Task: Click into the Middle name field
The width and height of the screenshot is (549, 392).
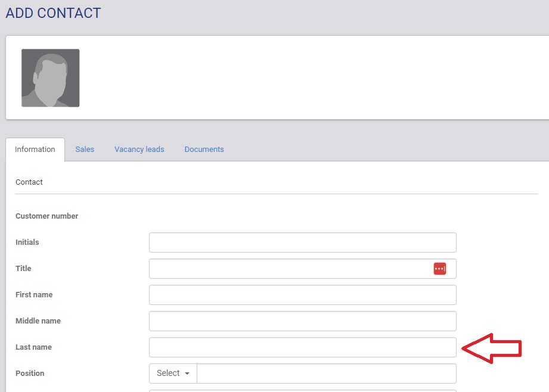Action: pyautogui.click(x=302, y=321)
